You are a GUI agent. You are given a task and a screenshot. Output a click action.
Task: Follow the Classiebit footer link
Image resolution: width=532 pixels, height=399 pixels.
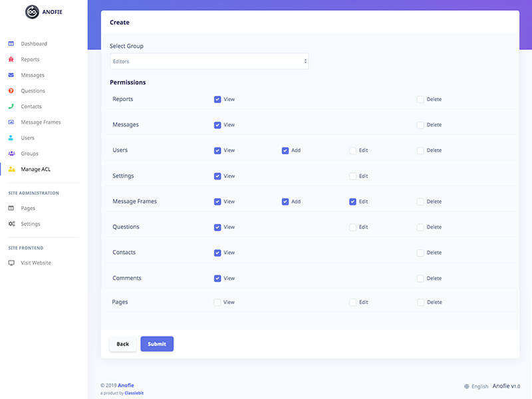point(134,393)
